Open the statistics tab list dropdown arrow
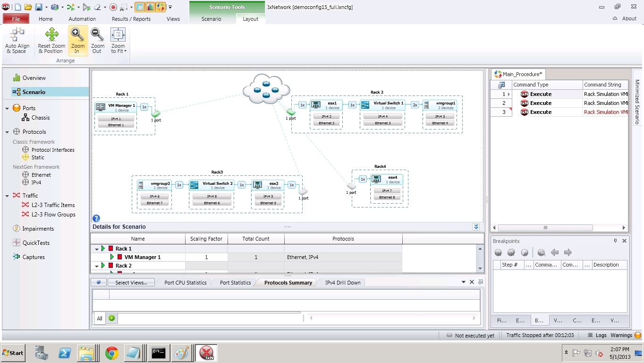The height and width of the screenshot is (363, 644). click(464, 282)
